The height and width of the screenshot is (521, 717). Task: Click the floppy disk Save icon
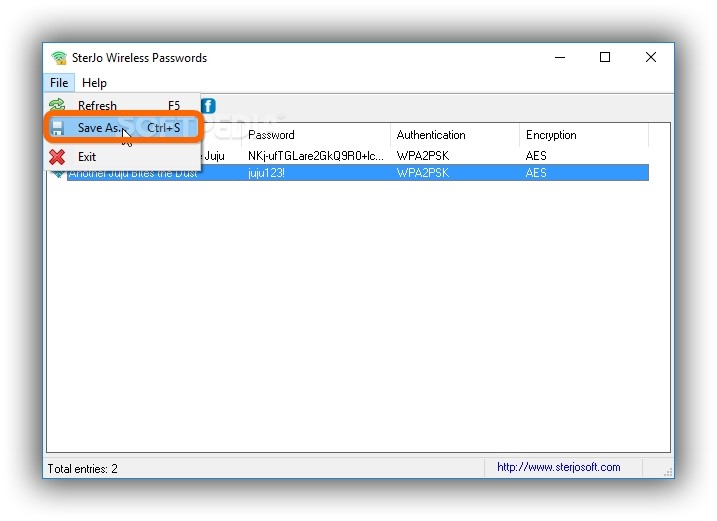(57, 128)
